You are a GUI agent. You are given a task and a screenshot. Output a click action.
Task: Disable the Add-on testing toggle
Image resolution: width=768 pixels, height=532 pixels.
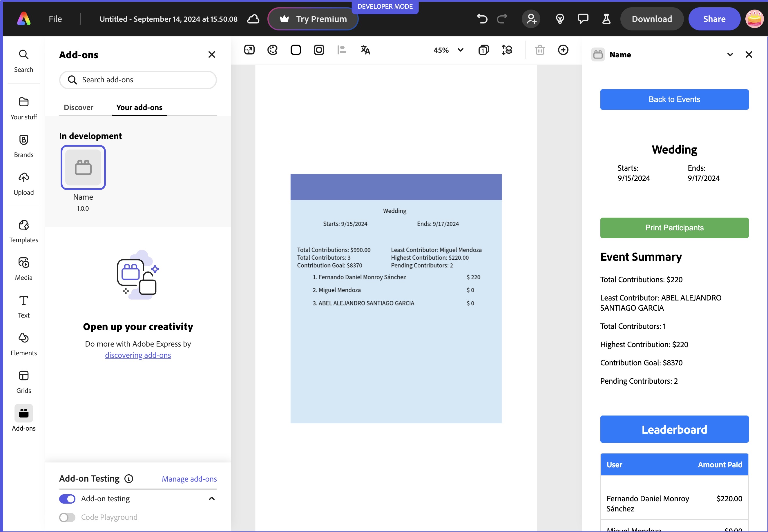(x=67, y=499)
